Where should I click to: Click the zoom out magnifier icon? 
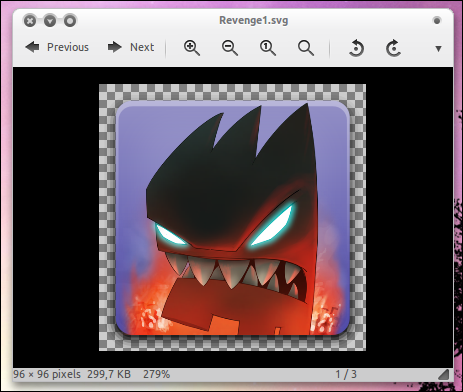230,48
